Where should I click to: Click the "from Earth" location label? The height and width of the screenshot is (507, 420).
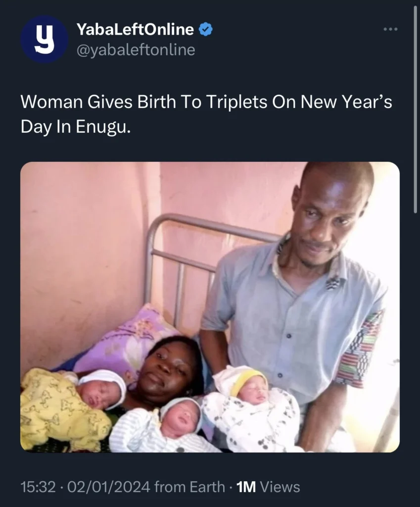[189, 487]
